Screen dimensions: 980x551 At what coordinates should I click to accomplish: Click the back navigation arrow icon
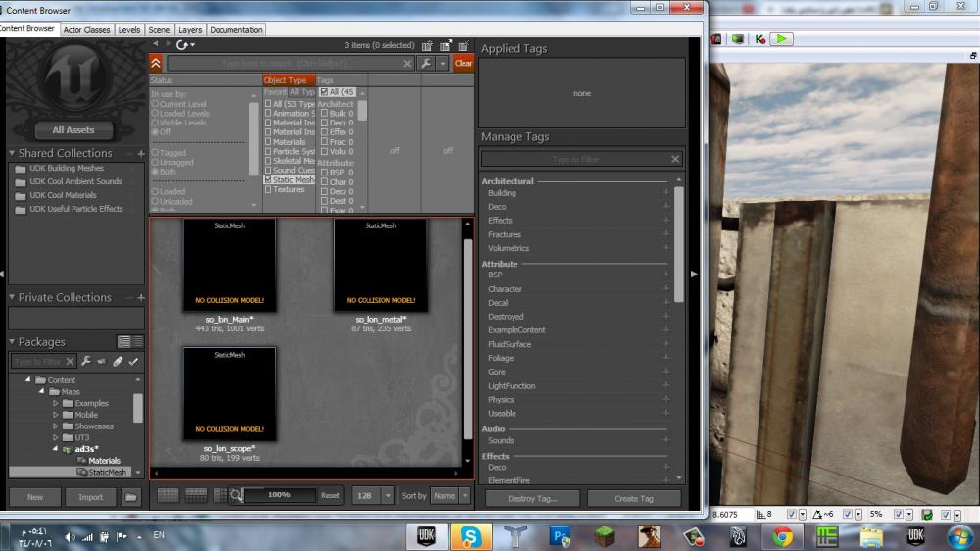tap(156, 44)
